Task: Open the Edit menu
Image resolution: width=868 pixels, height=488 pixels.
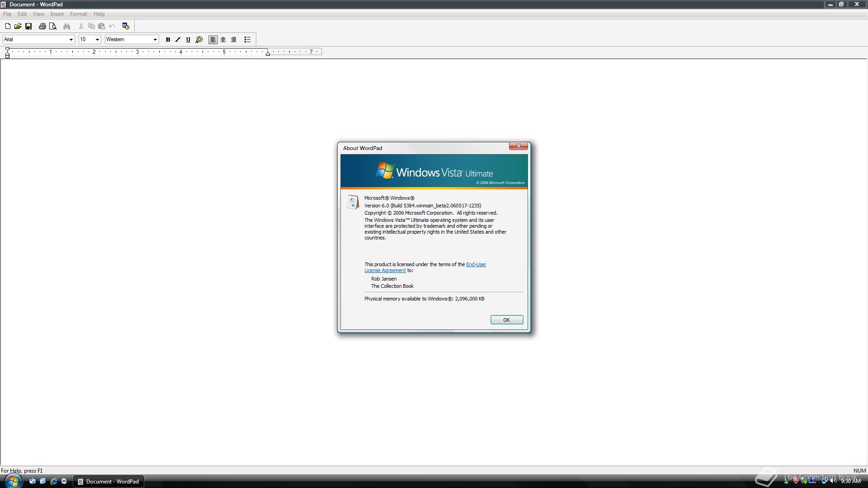Action: pyautogui.click(x=22, y=14)
